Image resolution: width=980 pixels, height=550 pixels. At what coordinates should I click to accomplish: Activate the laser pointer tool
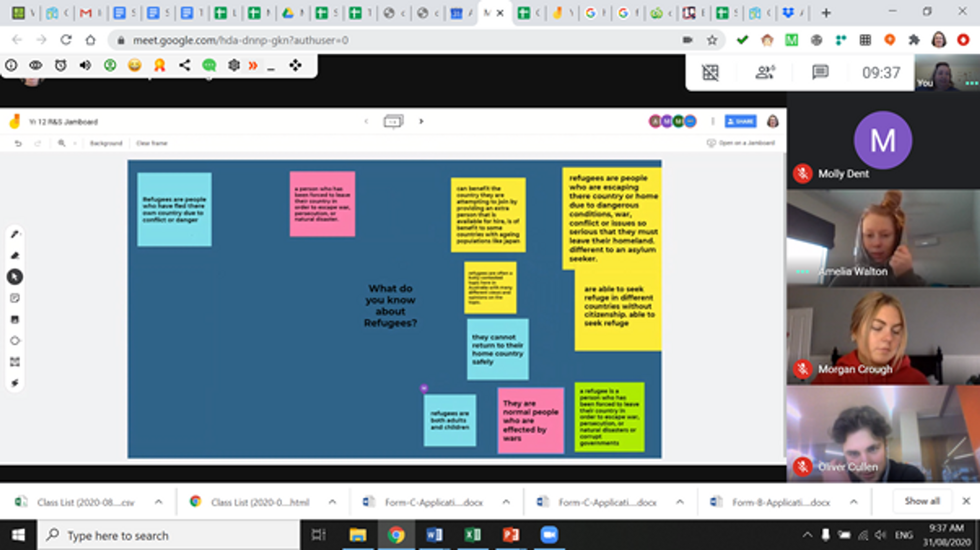(15, 383)
